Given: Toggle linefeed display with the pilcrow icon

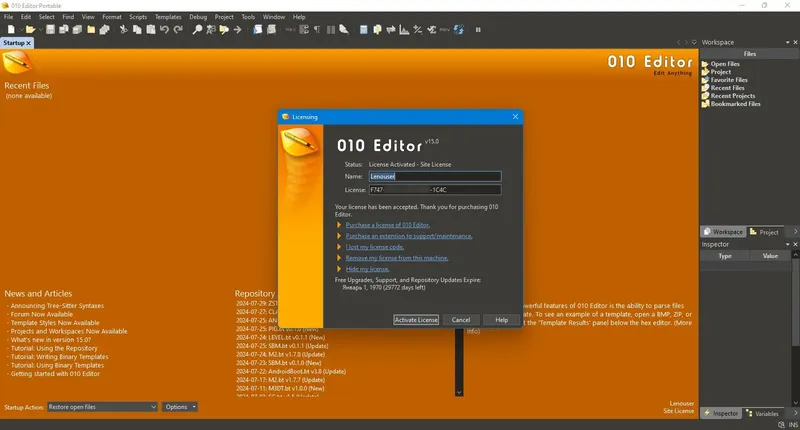Looking at the screenshot, I should pyautogui.click(x=317, y=30).
